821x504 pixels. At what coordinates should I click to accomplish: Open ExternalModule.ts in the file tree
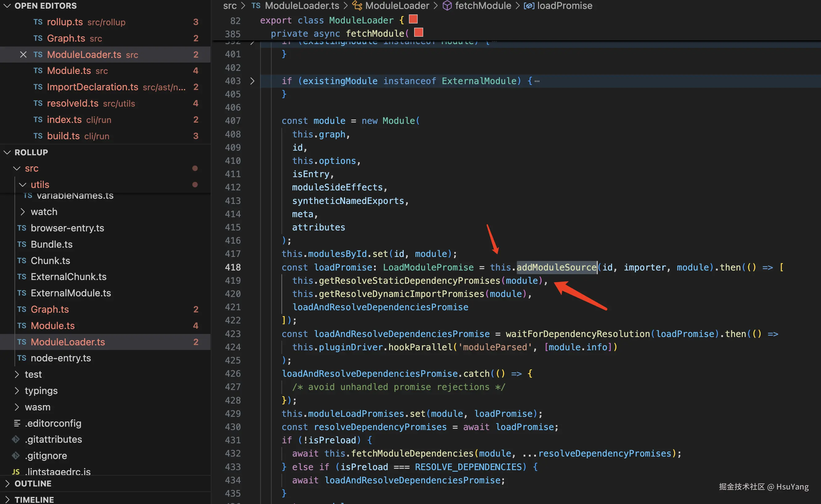coord(71,293)
